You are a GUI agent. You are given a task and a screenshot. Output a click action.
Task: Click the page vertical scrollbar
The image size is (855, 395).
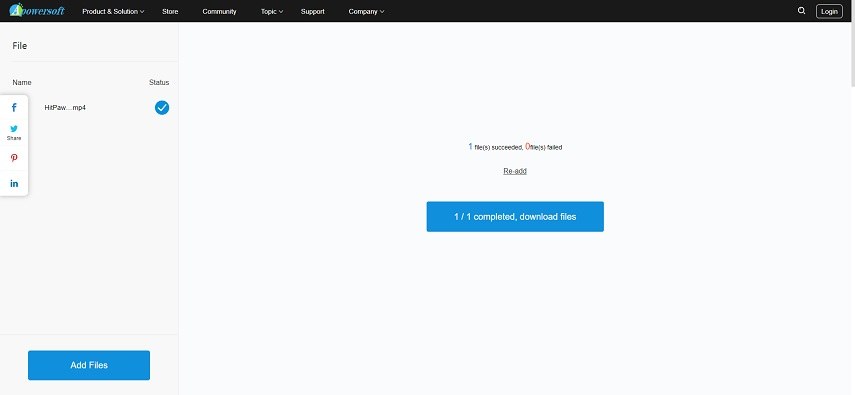coord(852,55)
